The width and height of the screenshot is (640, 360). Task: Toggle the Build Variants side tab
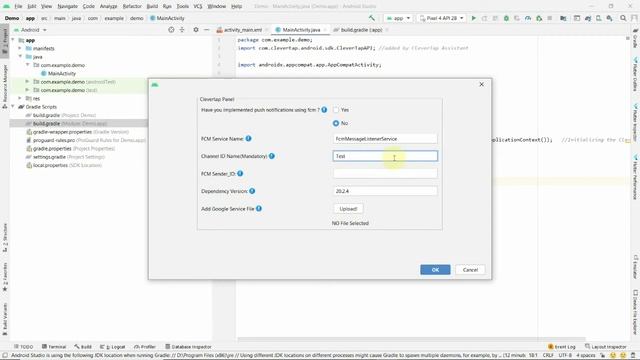point(4,320)
